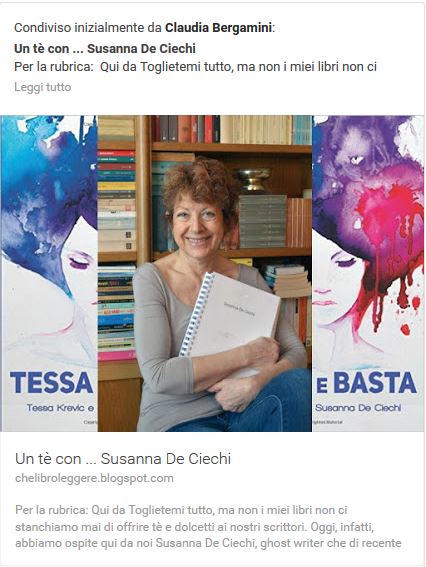Click the bold post title at top
The width and height of the screenshot is (426, 567).
[x=105, y=48]
